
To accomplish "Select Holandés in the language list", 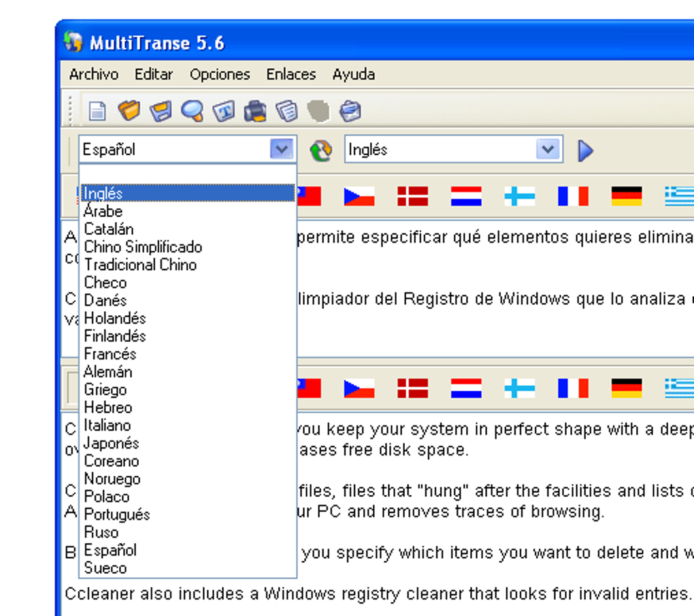I will click(188, 318).
